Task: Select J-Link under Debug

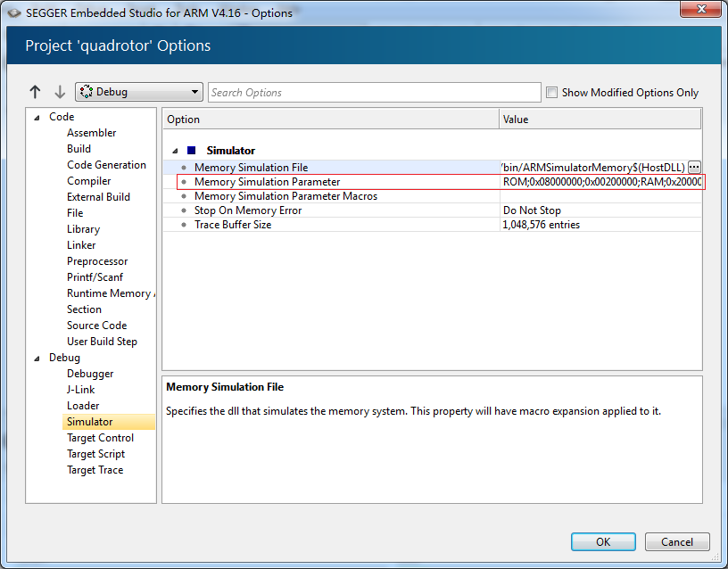Action: [x=81, y=390]
